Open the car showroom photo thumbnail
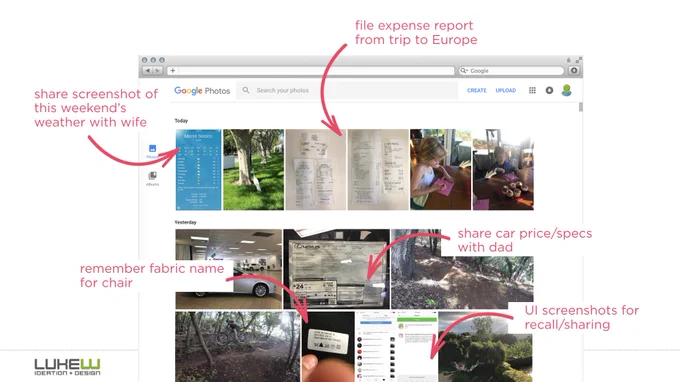This screenshot has height=382, width=680. (229, 269)
